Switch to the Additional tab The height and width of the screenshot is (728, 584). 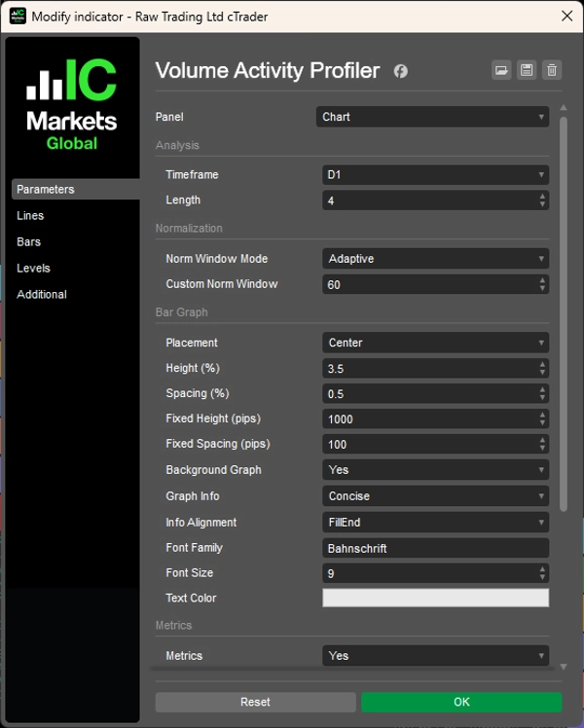(42, 294)
